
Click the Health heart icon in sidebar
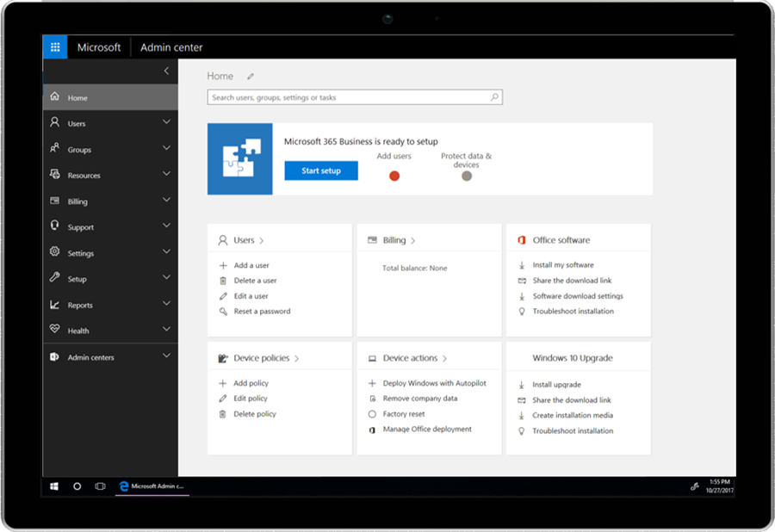pos(55,330)
